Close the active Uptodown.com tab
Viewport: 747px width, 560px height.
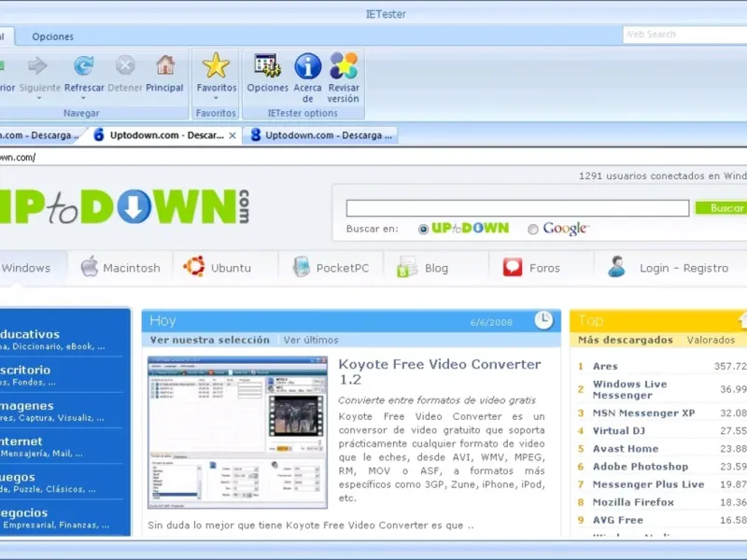pyautogui.click(x=233, y=135)
